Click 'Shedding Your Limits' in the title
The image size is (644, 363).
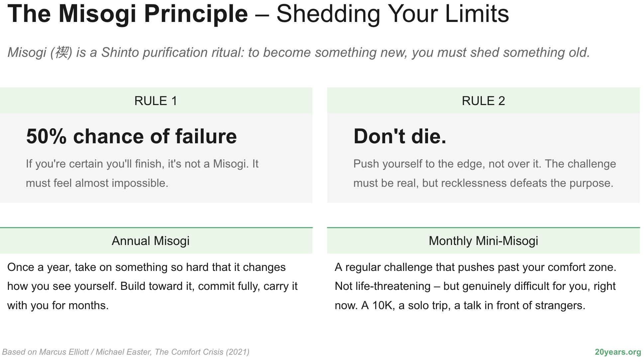[392, 14]
